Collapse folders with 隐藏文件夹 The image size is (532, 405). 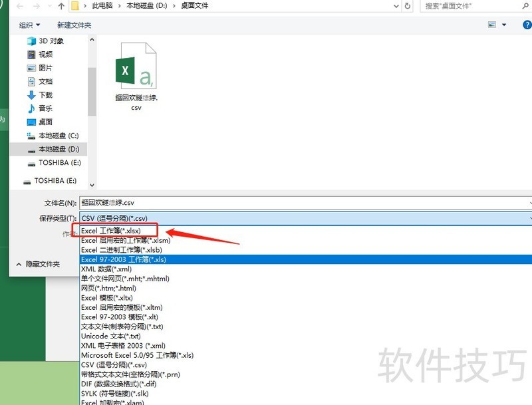point(38,264)
